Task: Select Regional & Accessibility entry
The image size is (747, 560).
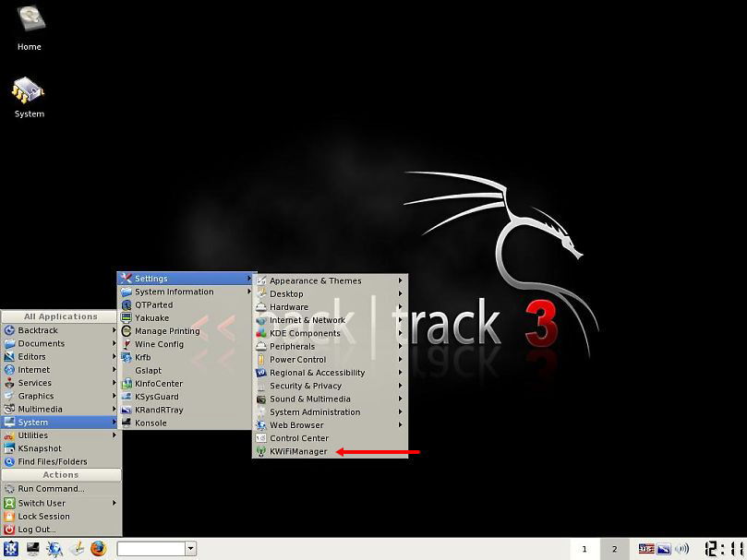Action: (x=330, y=373)
